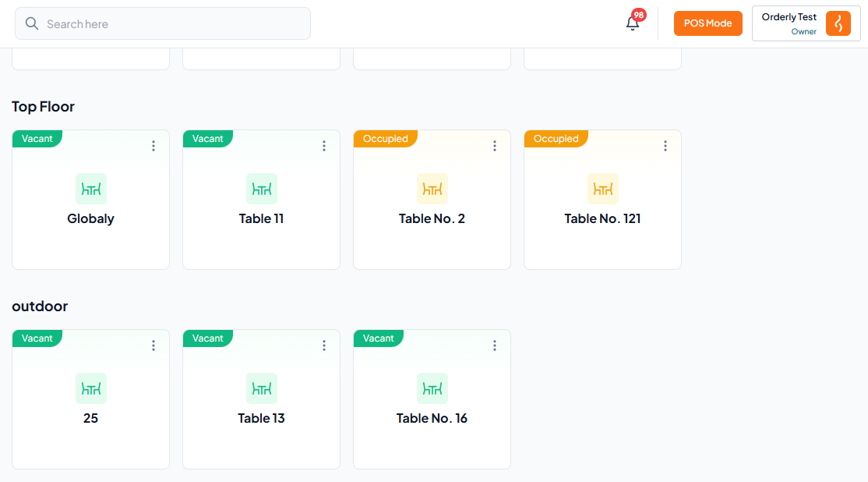Image resolution: width=868 pixels, height=482 pixels.
Task: Open the notifications bell with 98 badge
Action: (633, 23)
